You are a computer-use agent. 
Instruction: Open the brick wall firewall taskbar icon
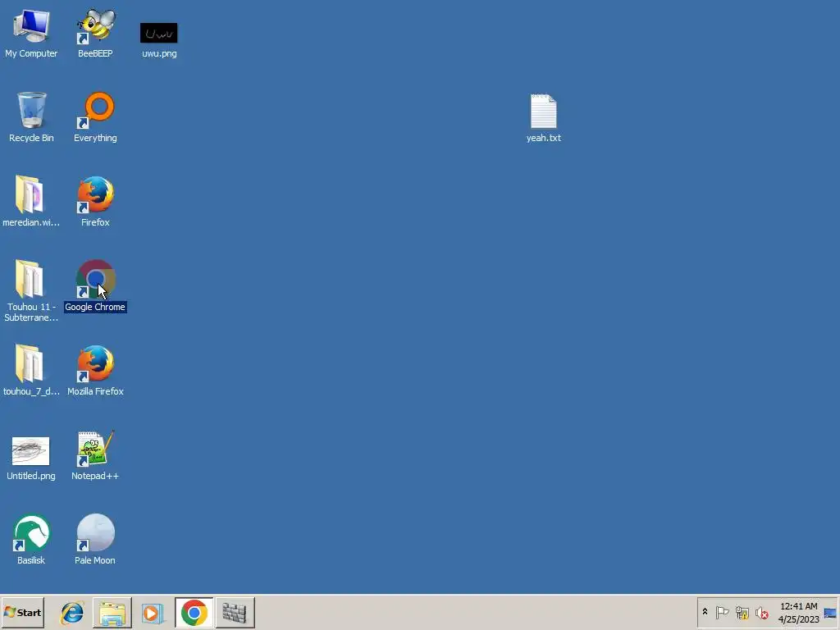[235, 613]
